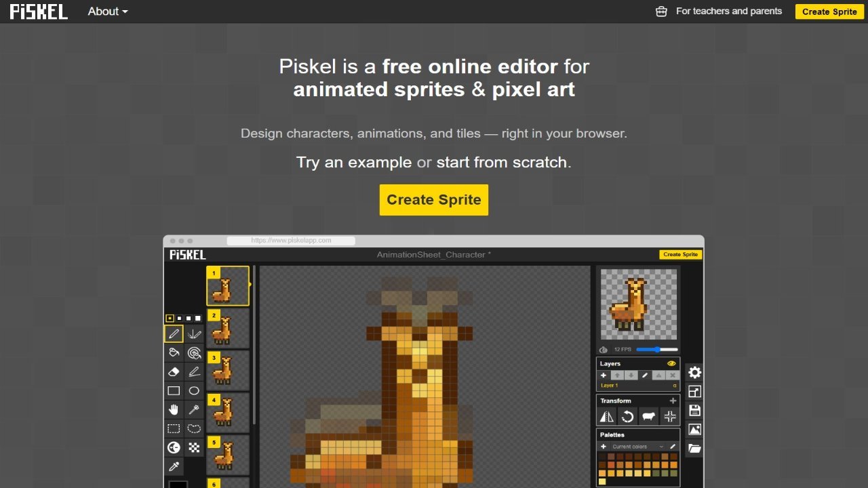Click the move layer up arrow
Viewport: 868px width, 488px height.
pos(617,375)
